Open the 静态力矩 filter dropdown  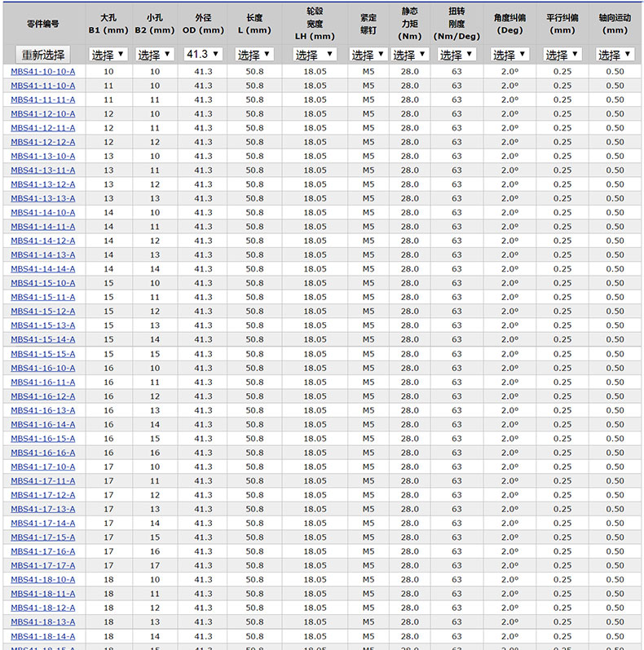pyautogui.click(x=409, y=55)
